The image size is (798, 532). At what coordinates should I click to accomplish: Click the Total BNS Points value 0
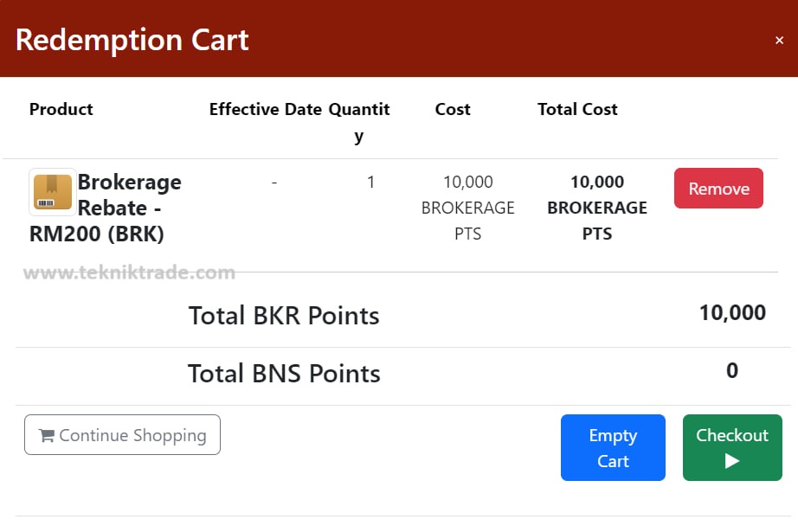732,370
